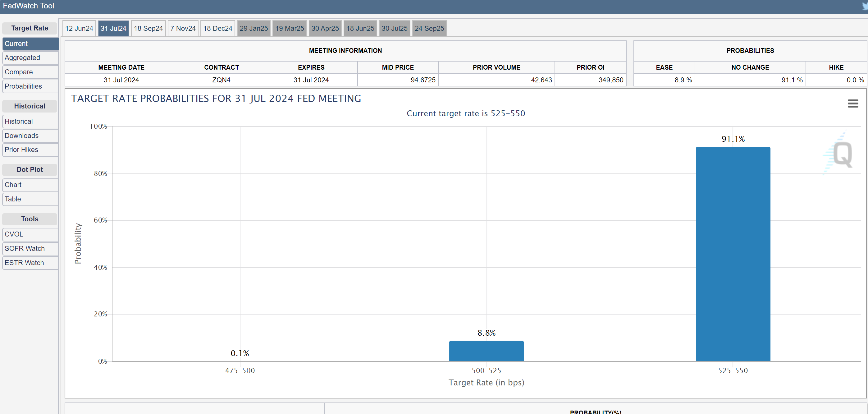Click the Twitter bird icon in header

(865, 6)
